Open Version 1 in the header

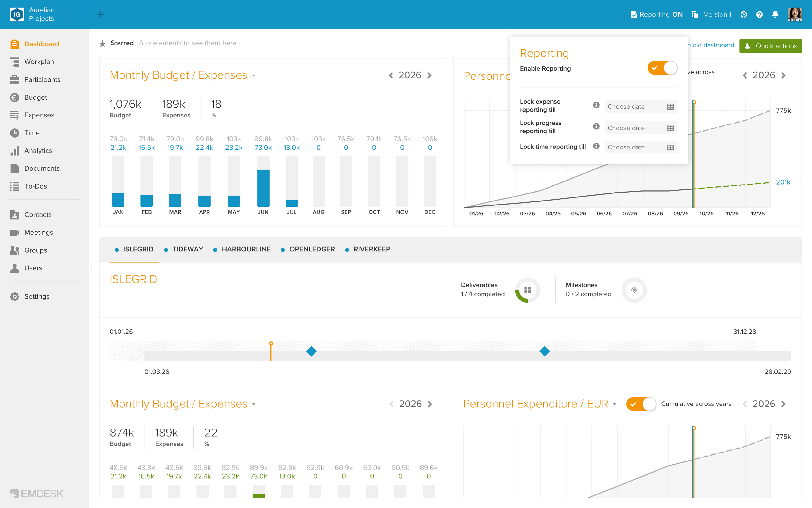click(712, 14)
